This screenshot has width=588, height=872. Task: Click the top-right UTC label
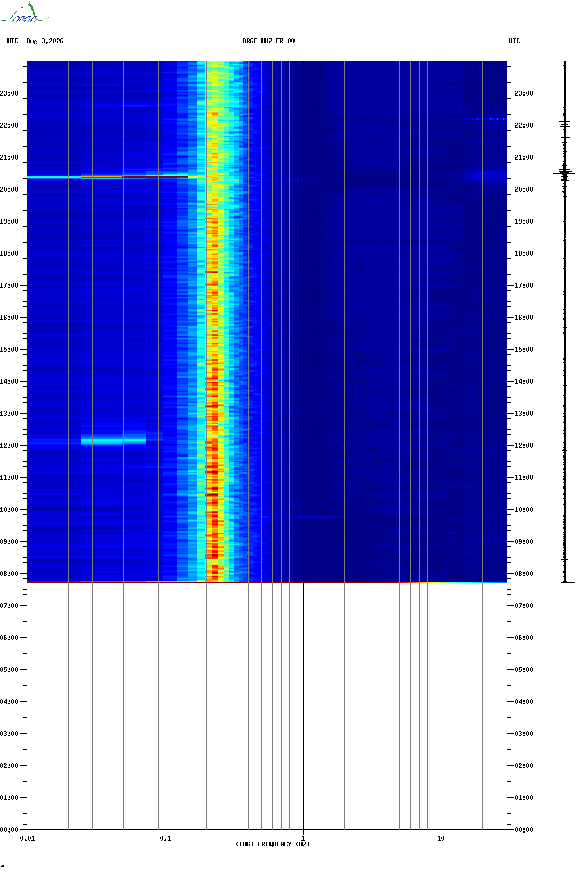tap(514, 41)
